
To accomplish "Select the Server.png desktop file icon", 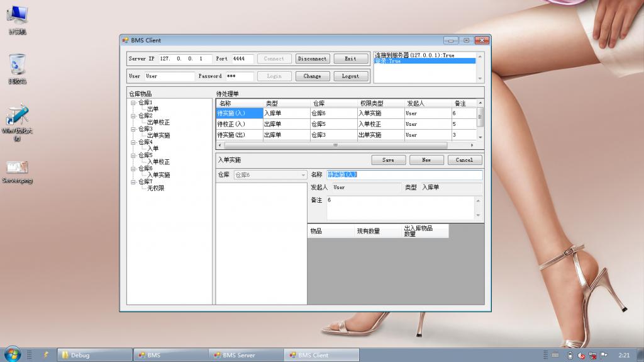I will (x=17, y=168).
